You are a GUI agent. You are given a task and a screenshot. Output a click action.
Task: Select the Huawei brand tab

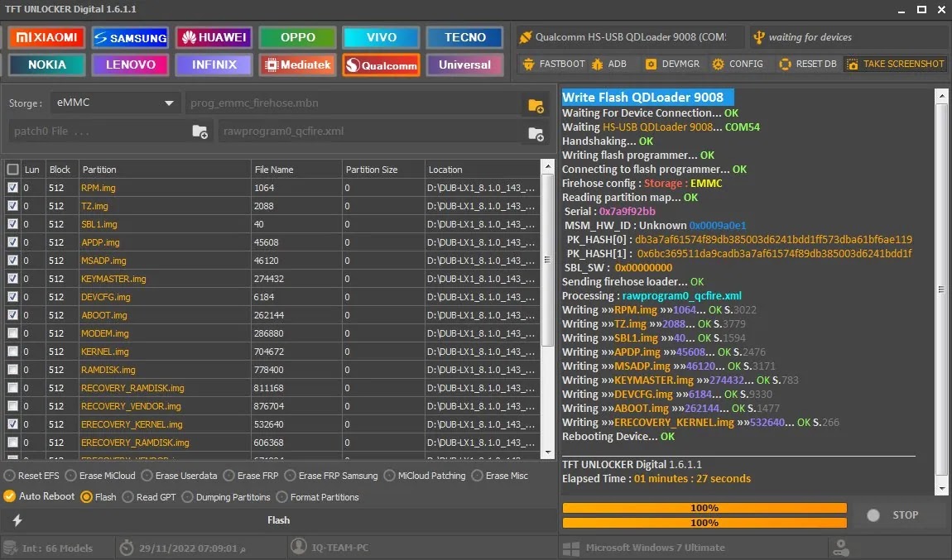(214, 37)
